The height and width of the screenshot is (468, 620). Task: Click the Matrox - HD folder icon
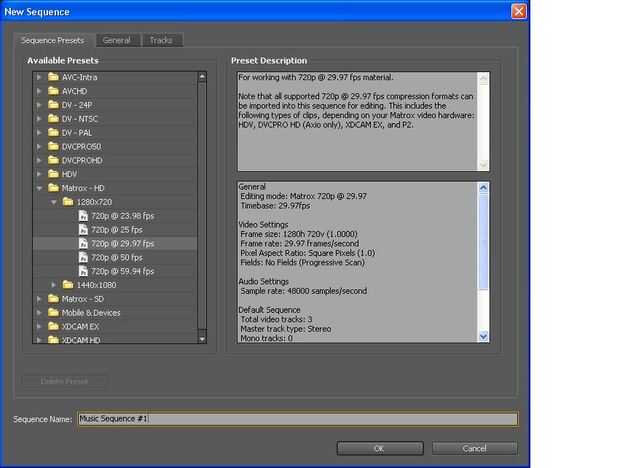53,188
